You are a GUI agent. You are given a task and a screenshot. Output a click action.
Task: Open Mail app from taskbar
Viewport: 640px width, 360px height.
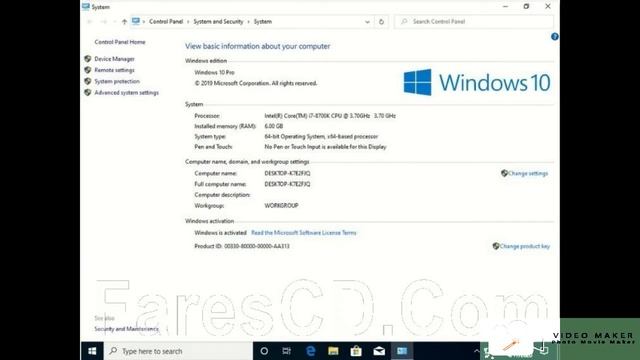pyautogui.click(x=379, y=351)
